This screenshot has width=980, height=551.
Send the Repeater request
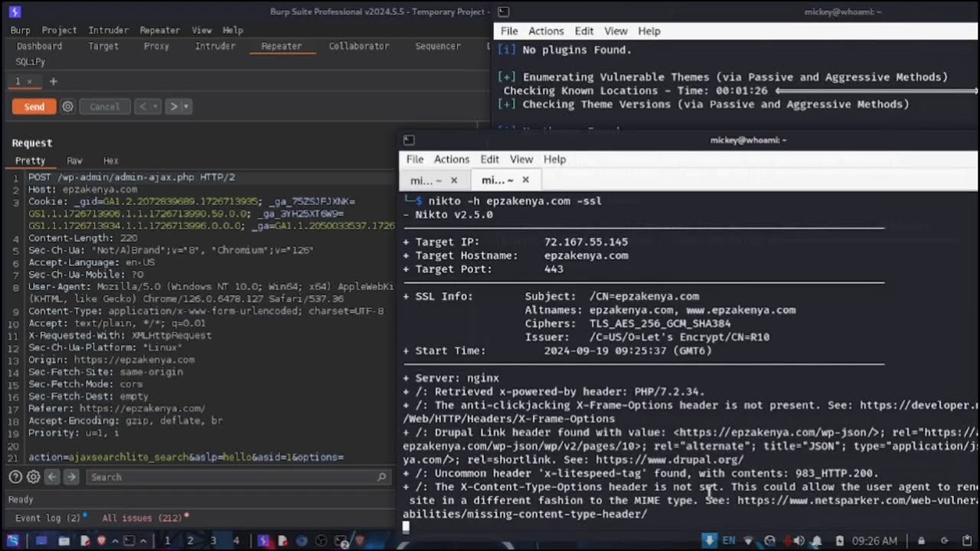(x=34, y=106)
